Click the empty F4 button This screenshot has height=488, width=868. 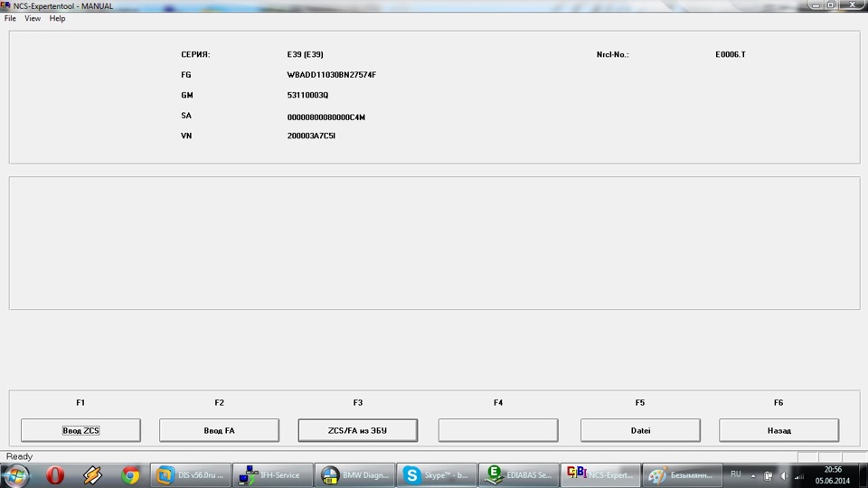[498, 430]
